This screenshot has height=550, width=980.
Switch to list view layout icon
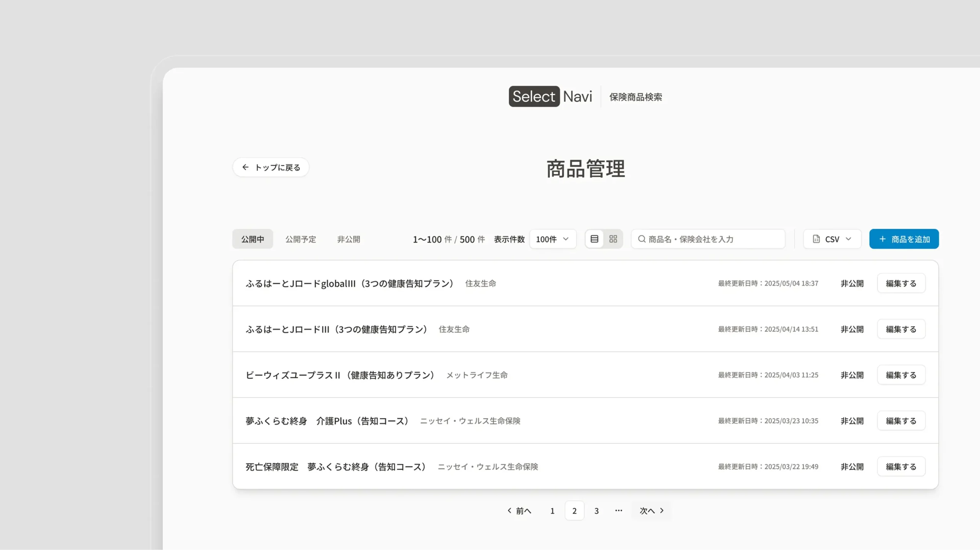[x=594, y=239]
